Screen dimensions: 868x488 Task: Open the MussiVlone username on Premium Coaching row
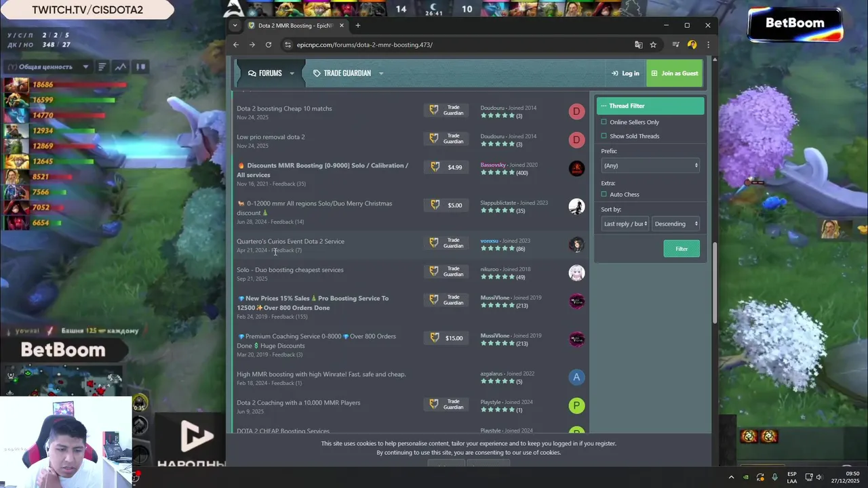[x=495, y=335]
